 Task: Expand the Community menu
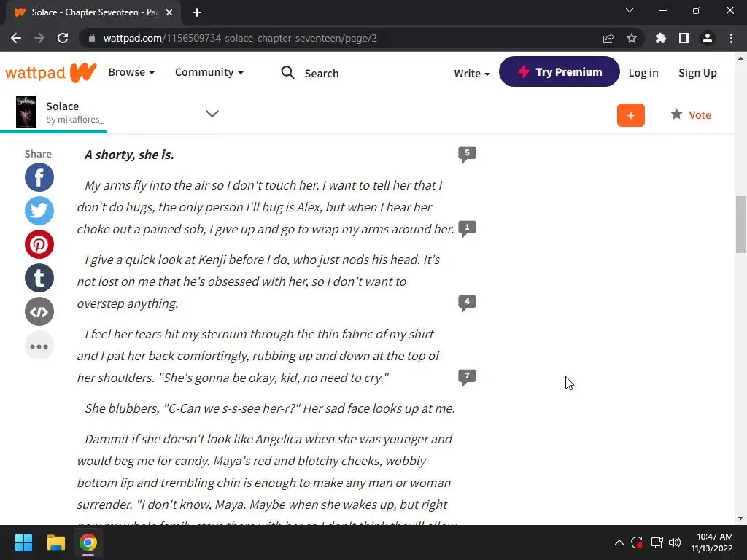click(x=209, y=72)
